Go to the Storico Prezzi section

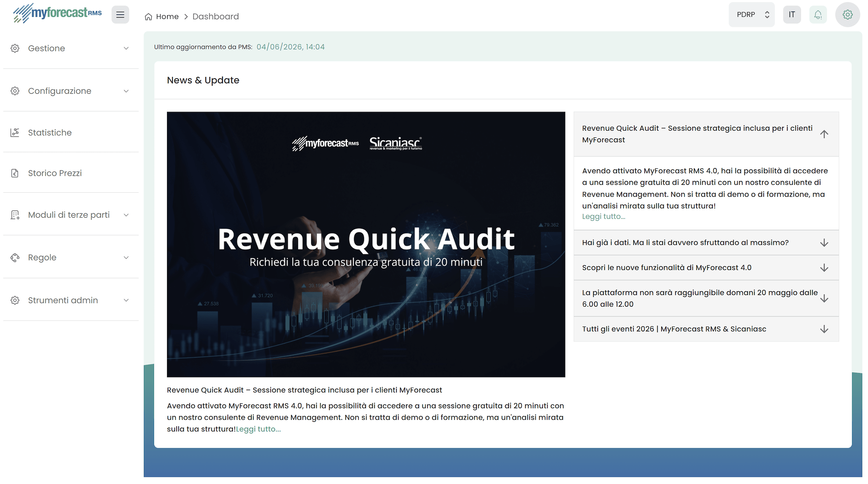click(x=71, y=173)
